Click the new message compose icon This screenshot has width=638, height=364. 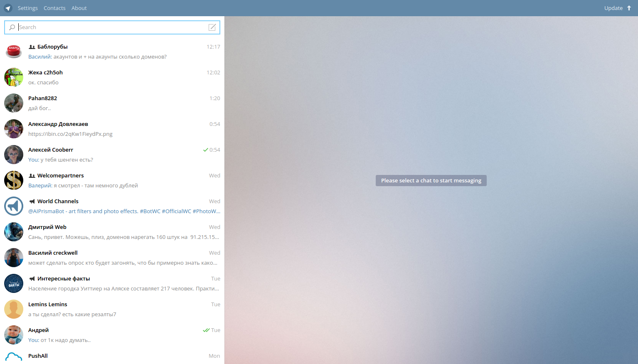tap(212, 27)
